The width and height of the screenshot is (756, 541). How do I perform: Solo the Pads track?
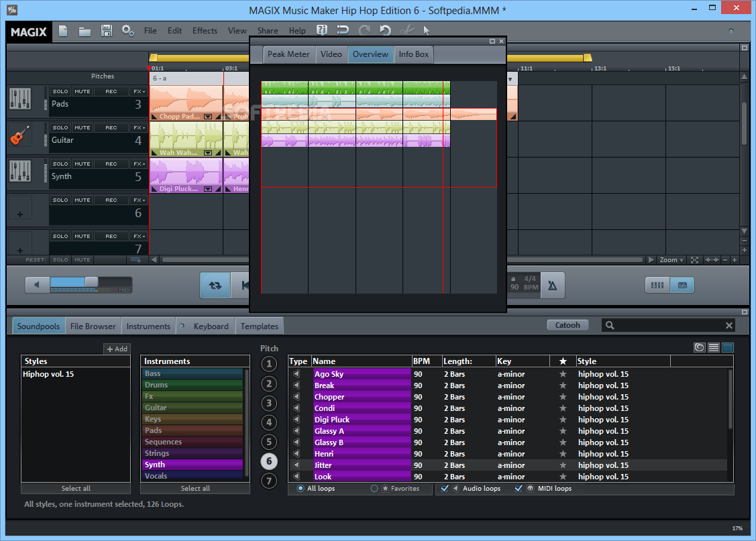tap(60, 92)
